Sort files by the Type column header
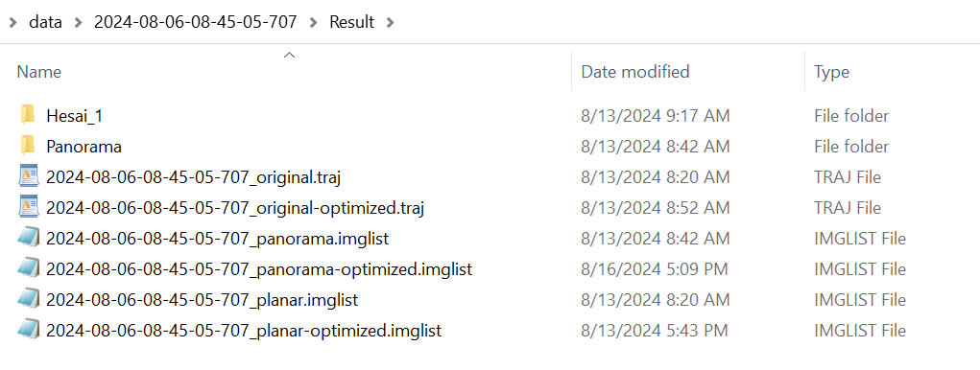This screenshot has height=370, width=980. (831, 72)
